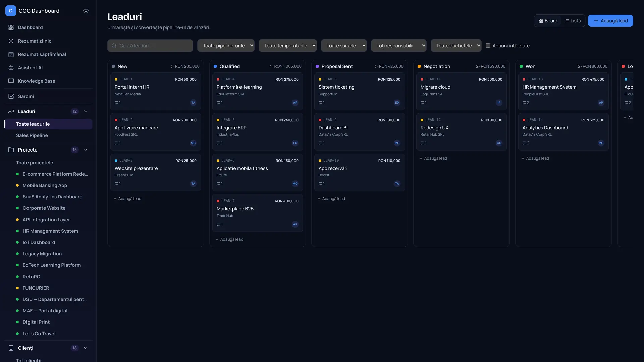Open the Analytics Dashboard lead card
This screenshot has width=644, height=362.
[x=563, y=132]
